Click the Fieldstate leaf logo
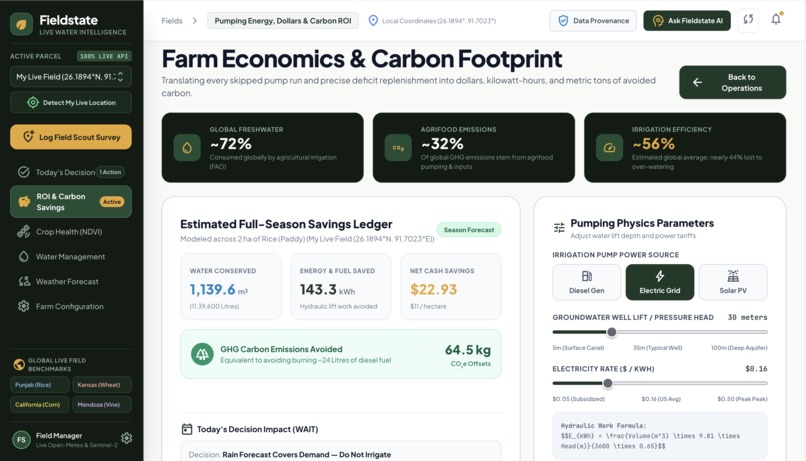 point(21,24)
